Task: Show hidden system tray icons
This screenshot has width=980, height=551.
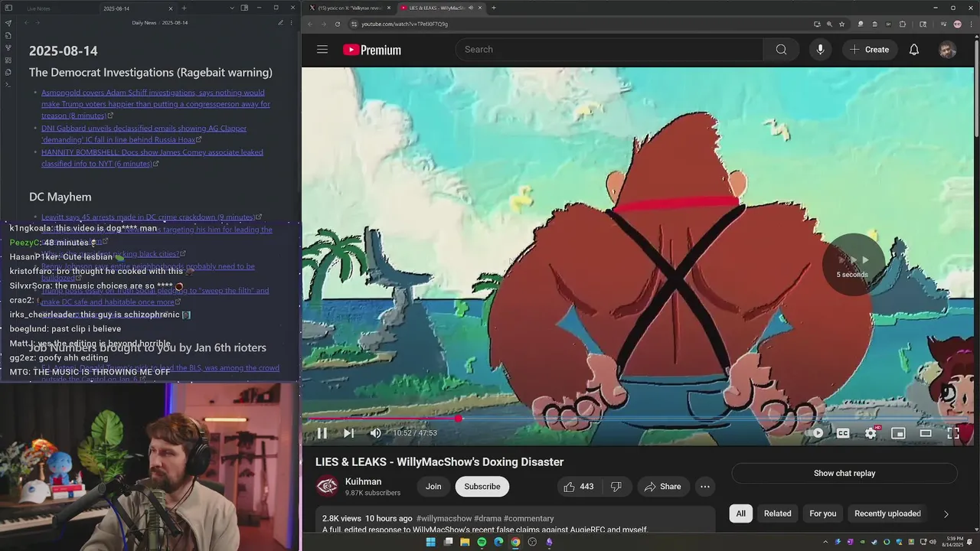Action: tap(825, 542)
